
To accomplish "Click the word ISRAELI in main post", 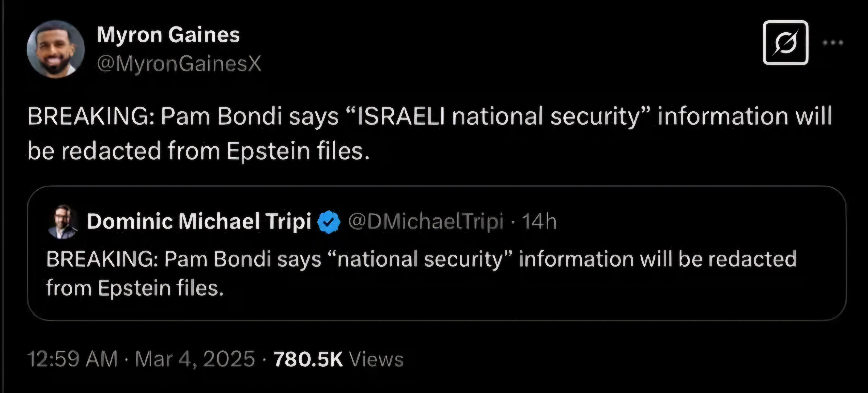I will tap(401, 116).
